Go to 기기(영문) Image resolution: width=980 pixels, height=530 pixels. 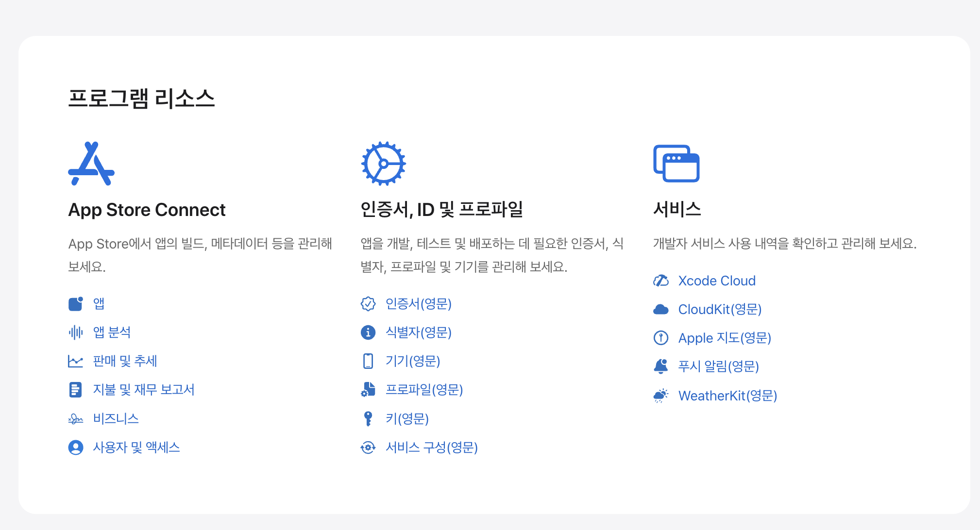coord(413,361)
